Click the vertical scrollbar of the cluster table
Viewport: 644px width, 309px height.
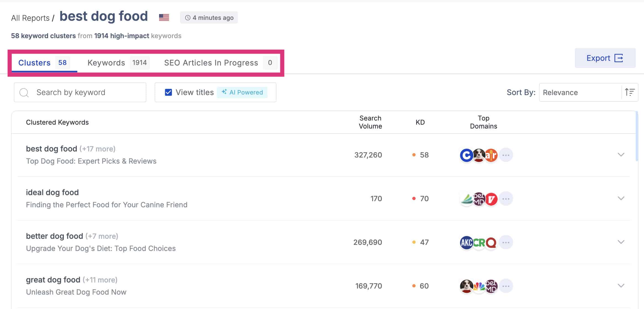[637, 136]
